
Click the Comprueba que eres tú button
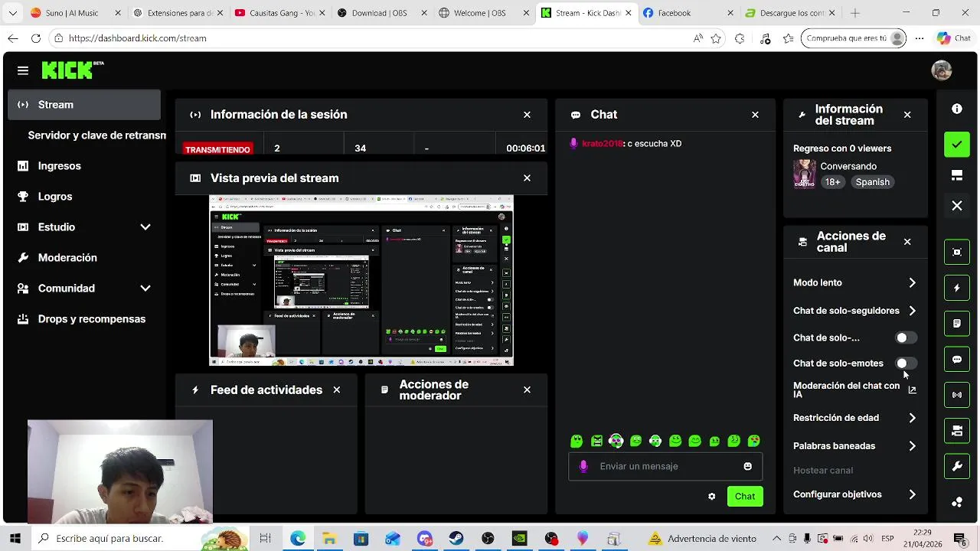pyautogui.click(x=854, y=38)
